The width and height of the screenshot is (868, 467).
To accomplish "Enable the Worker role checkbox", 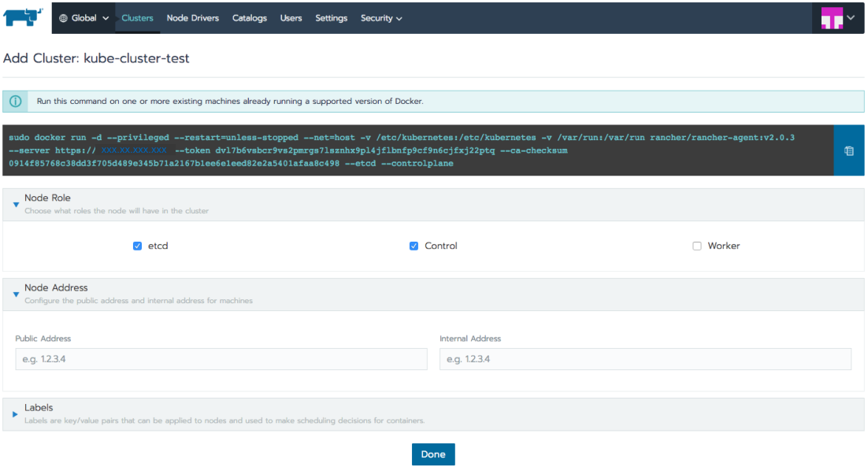I will coord(697,246).
